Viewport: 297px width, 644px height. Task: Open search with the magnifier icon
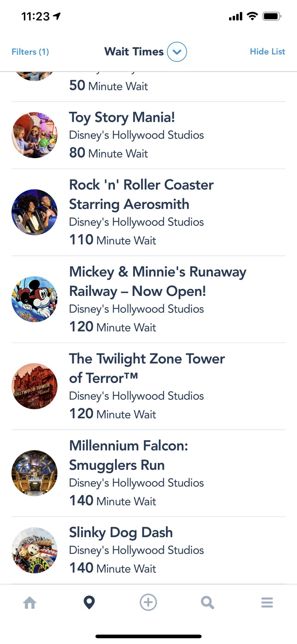click(207, 603)
